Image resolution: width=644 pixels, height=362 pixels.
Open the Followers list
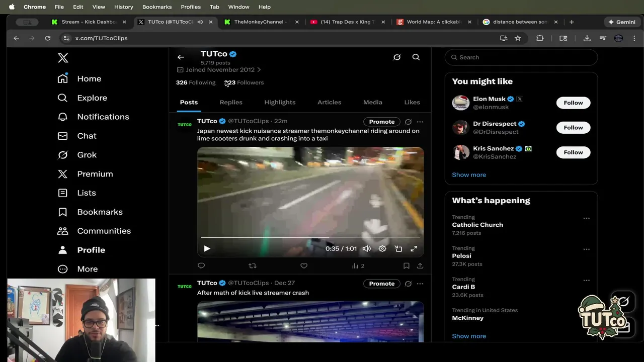click(244, 82)
